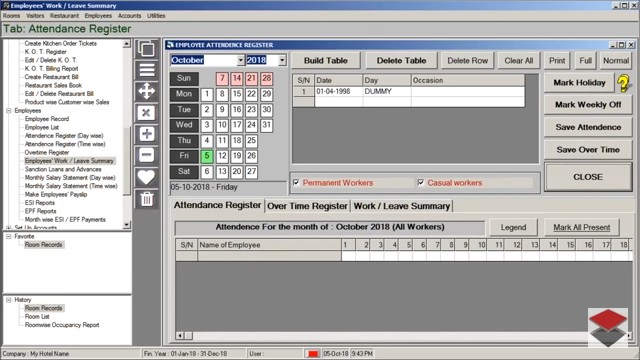This screenshot has width=640, height=360.
Task: Open Roomwise Occupancy Report in History
Action: [62, 325]
